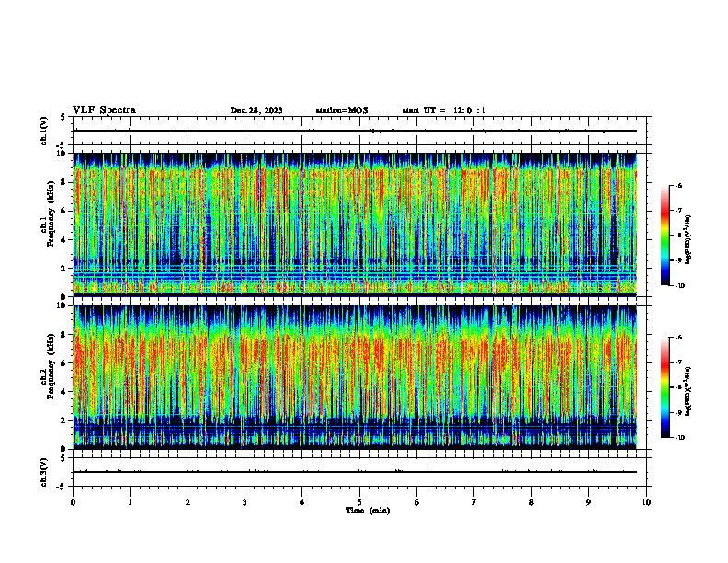The image size is (728, 563).
Task: Click the ch.2 spectrogram color bar
Action: [x=665, y=387]
